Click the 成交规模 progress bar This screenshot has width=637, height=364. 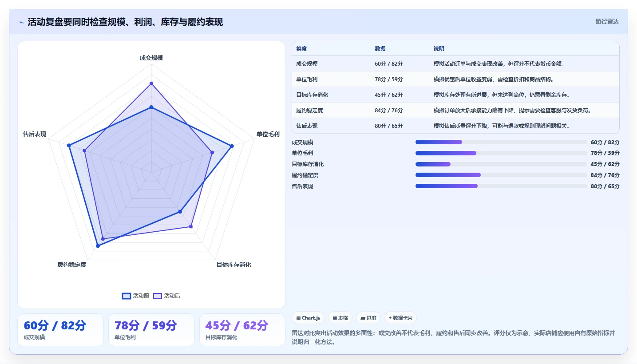501,142
